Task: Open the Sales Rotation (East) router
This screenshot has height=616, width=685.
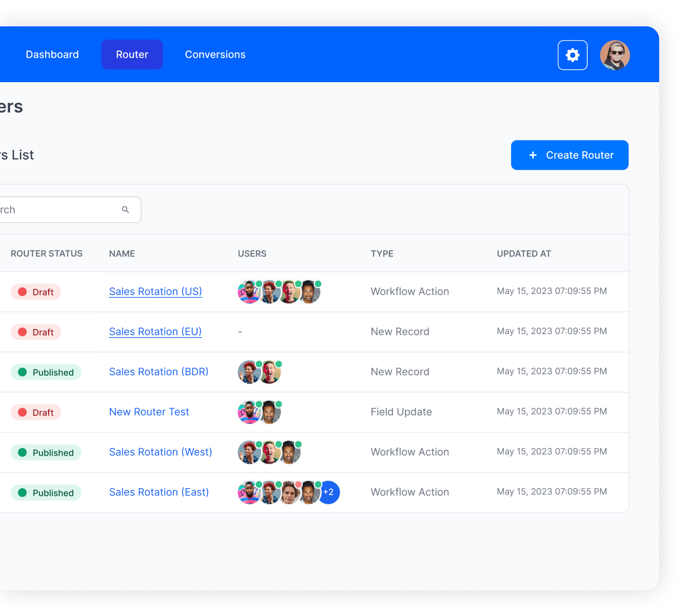Action: 159,492
